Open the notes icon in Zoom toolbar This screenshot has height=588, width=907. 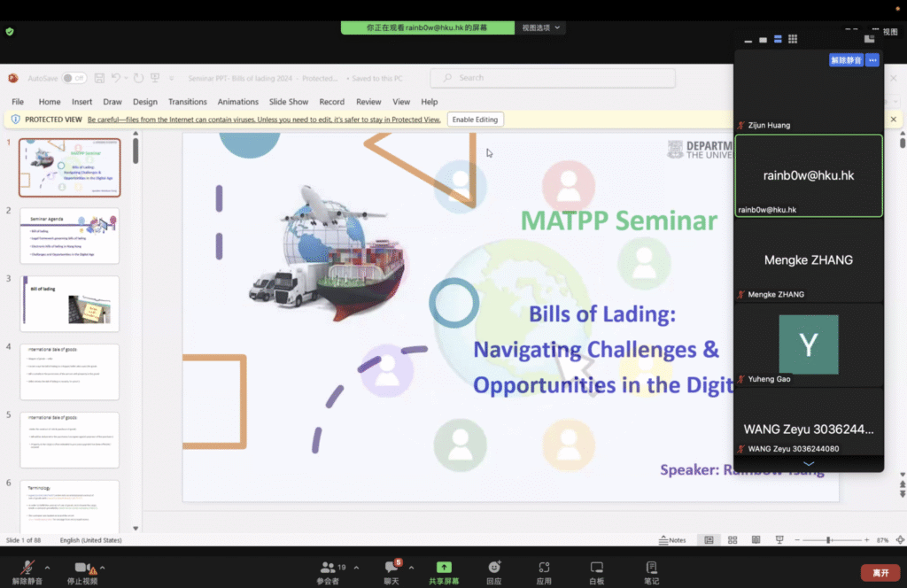651,568
